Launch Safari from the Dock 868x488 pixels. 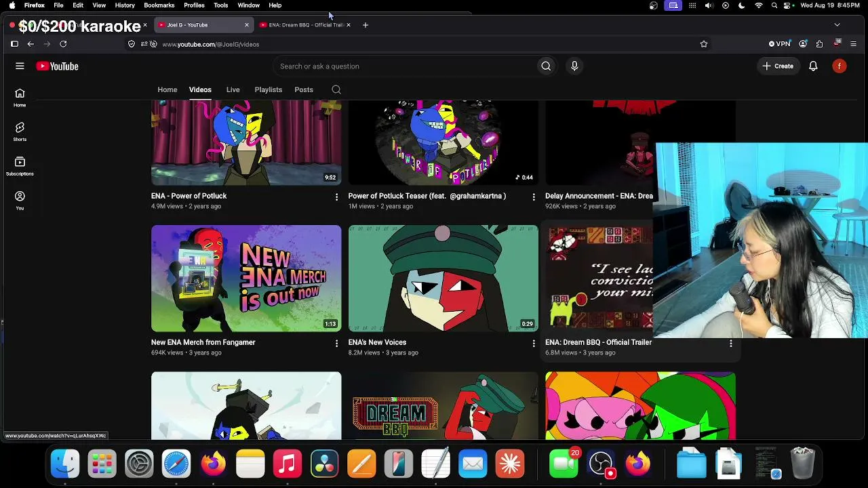(176, 464)
